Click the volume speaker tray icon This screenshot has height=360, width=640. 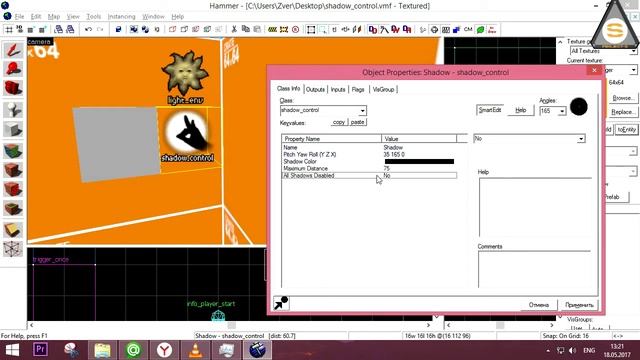pyautogui.click(x=572, y=351)
